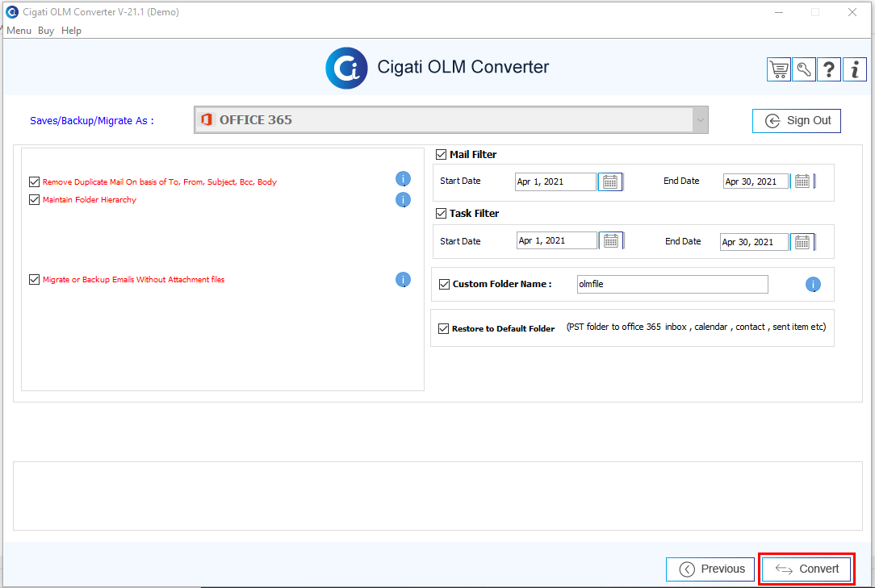The image size is (875, 588).
Task: Click Mail Filter End Date field
Action: (756, 181)
